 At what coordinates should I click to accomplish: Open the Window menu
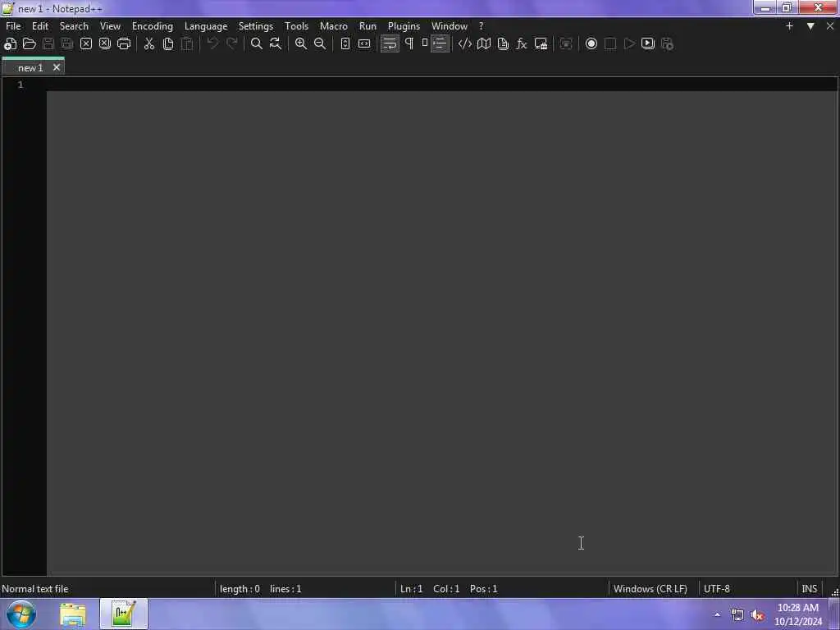(x=450, y=25)
